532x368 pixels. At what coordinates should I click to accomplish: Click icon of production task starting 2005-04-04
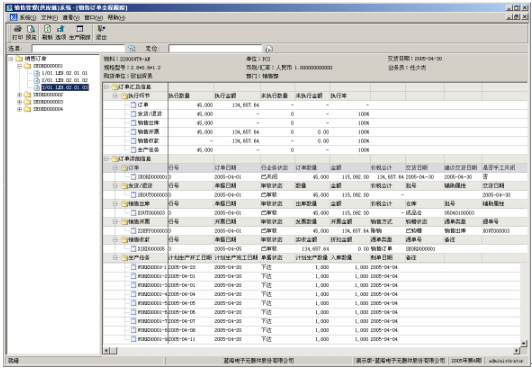tap(134, 294)
